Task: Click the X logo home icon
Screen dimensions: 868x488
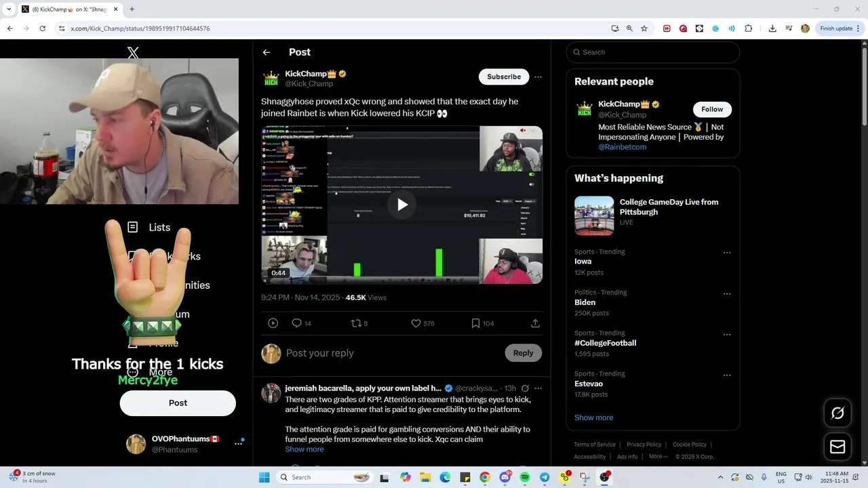Action: point(133,52)
